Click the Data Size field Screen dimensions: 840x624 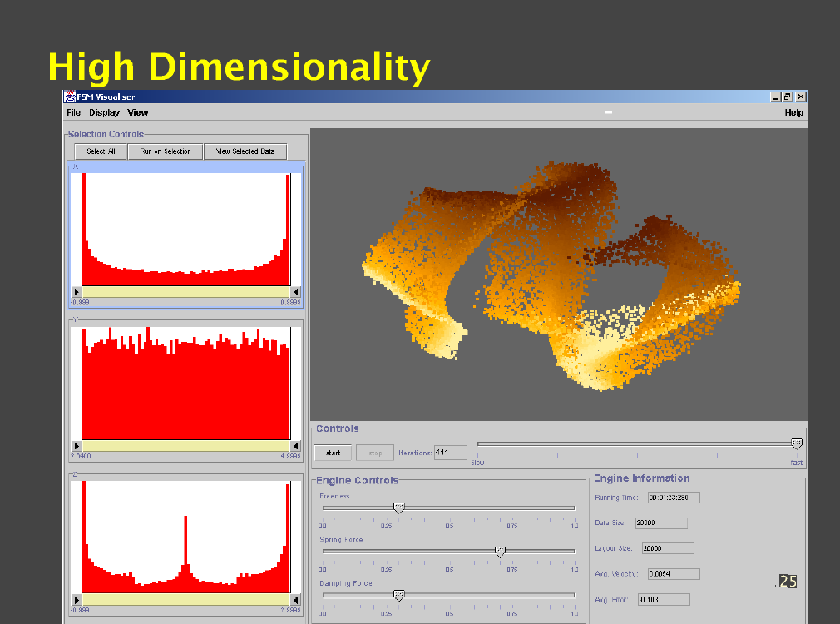point(661,522)
